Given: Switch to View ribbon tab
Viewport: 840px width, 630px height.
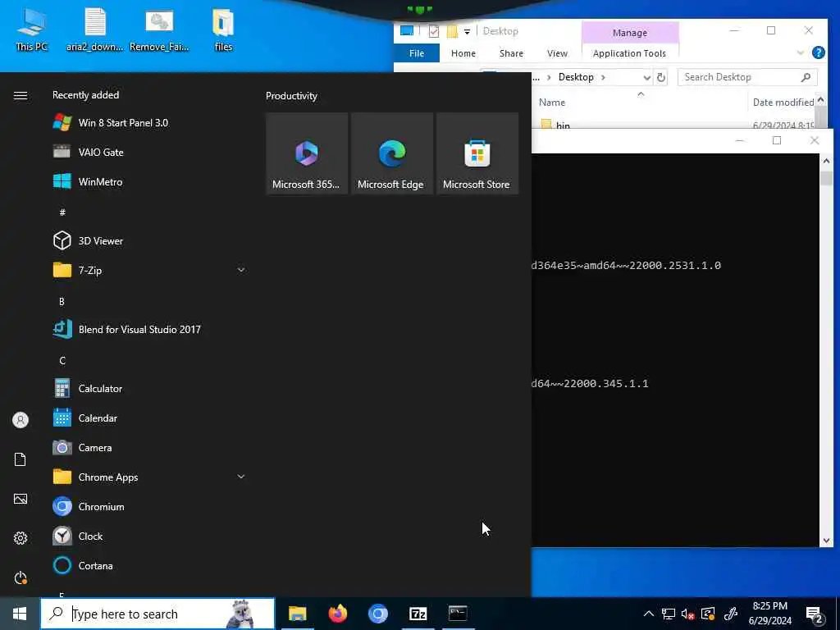Looking at the screenshot, I should click(x=557, y=53).
